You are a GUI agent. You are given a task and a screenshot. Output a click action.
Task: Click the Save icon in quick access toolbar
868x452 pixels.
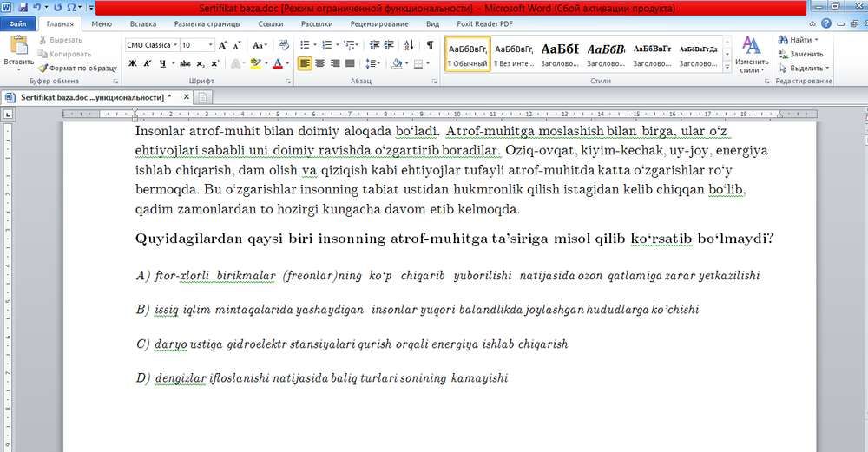pos(23,8)
